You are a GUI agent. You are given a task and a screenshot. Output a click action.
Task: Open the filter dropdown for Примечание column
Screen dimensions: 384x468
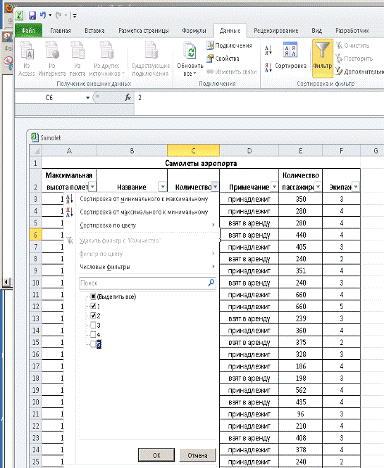[x=274, y=187]
